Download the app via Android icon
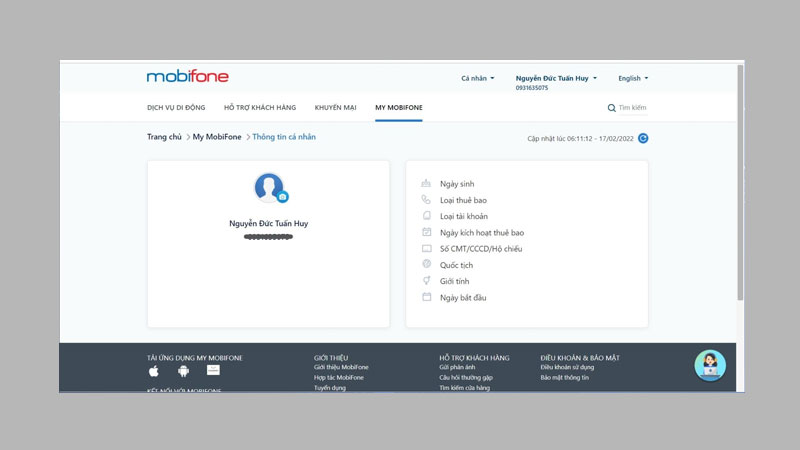Image resolution: width=800 pixels, height=450 pixels. coord(183,371)
